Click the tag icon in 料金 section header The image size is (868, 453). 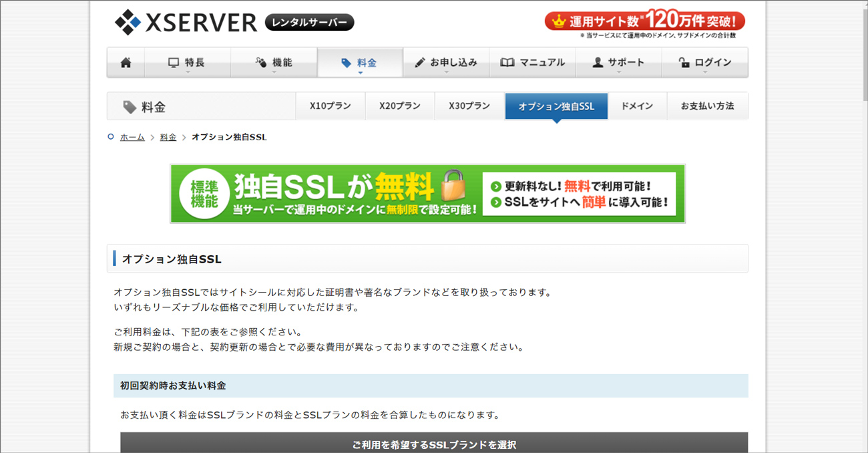130,107
